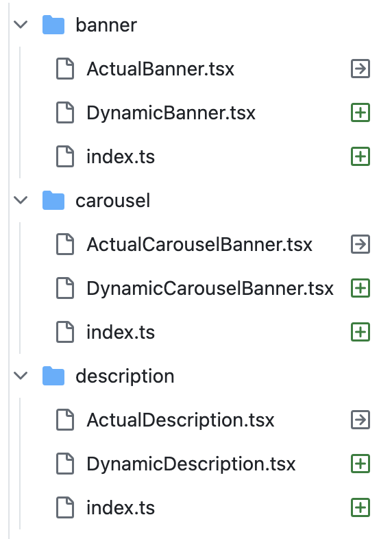Click the added icon for description index.ts

click(x=360, y=507)
